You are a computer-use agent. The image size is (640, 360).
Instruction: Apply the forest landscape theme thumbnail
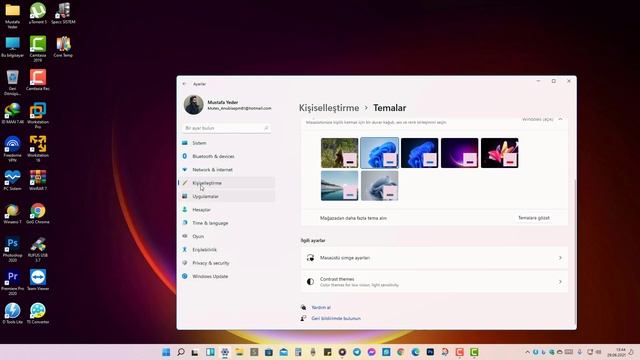pos(340,153)
